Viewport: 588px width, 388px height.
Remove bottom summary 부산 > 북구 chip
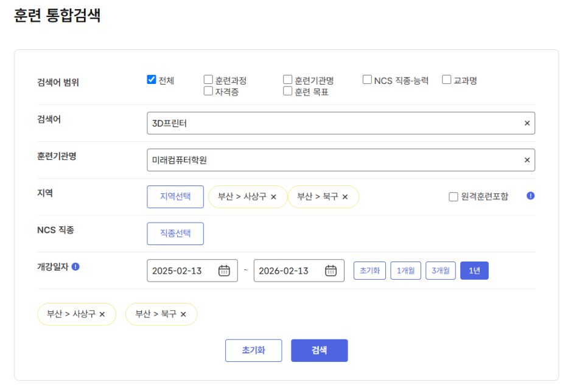point(183,314)
